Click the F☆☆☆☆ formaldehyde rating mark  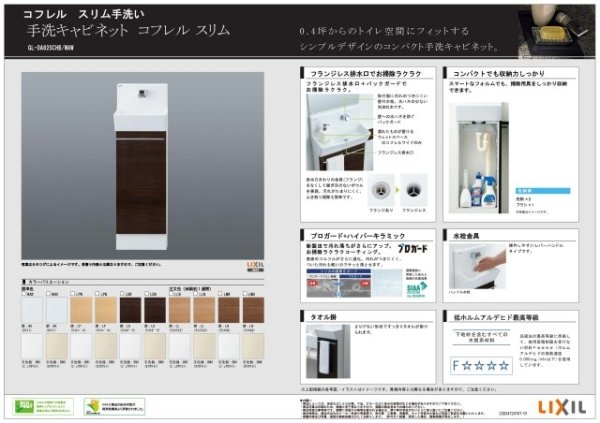481,366
